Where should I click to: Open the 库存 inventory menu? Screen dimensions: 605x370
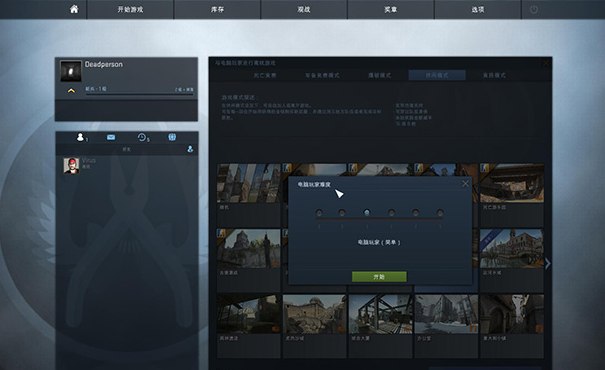coord(217,9)
